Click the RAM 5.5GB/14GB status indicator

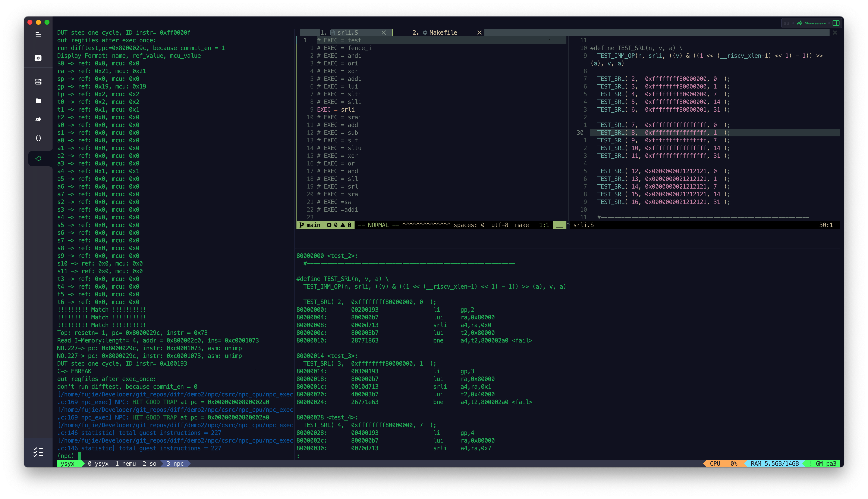click(x=775, y=464)
